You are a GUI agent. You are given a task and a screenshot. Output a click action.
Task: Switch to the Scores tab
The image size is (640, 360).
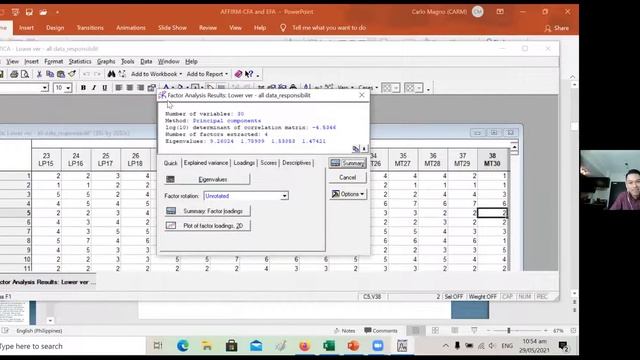click(268, 163)
